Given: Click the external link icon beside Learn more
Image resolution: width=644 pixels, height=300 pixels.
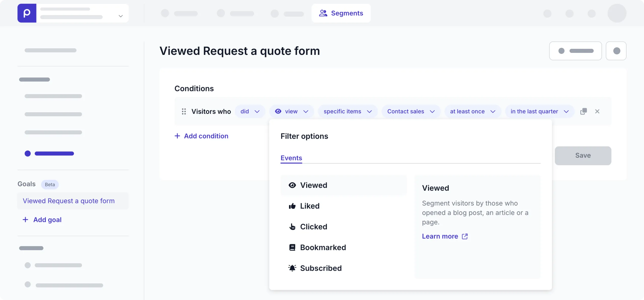Looking at the screenshot, I should pyautogui.click(x=465, y=236).
